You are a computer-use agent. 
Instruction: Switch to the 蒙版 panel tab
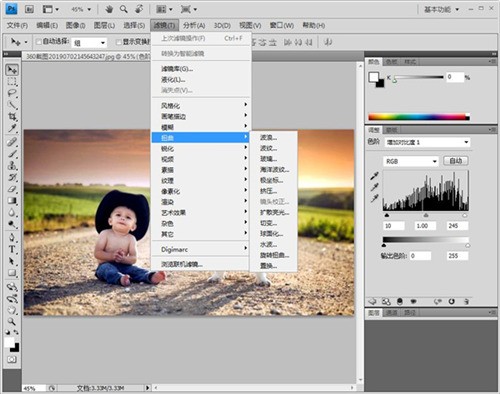point(391,130)
